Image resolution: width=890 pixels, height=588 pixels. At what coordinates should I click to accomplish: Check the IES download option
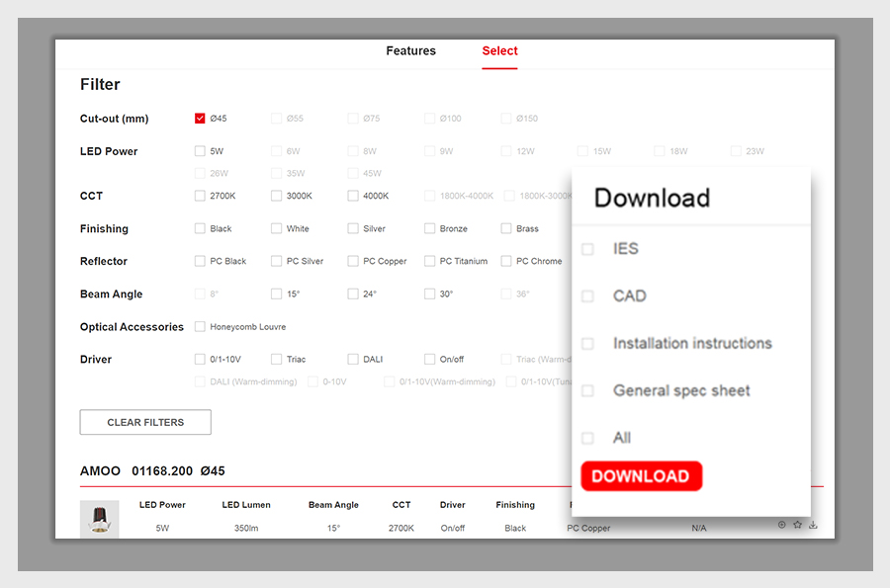[588, 249]
